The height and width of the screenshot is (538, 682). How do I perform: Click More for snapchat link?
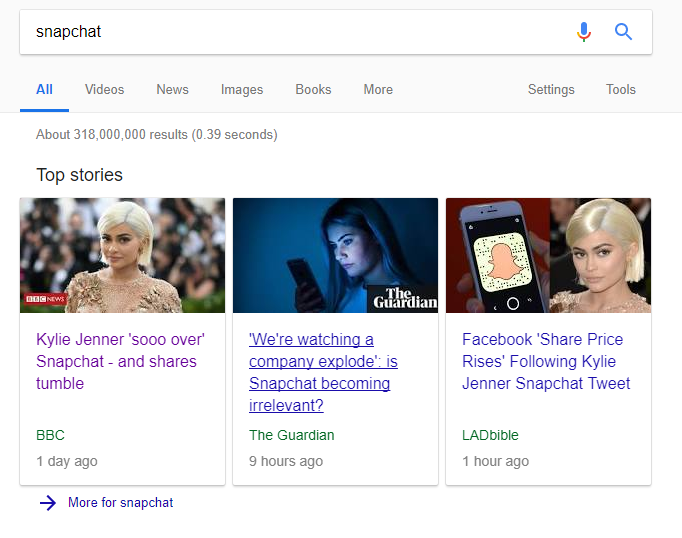coord(120,503)
